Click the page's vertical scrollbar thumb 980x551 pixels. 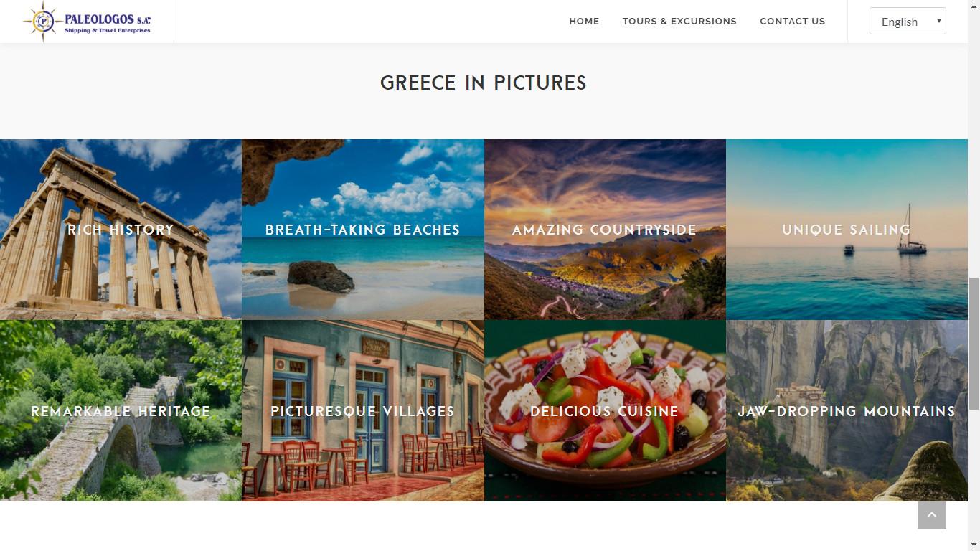click(974, 343)
